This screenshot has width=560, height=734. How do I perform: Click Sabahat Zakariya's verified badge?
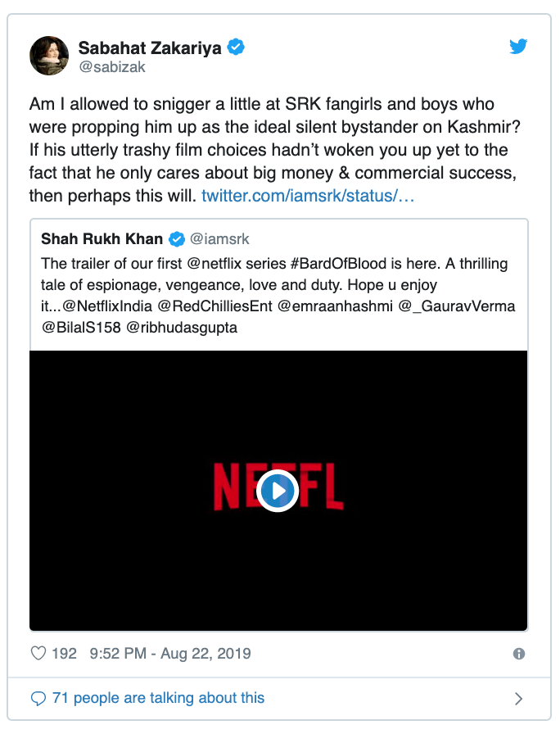pyautogui.click(x=236, y=48)
